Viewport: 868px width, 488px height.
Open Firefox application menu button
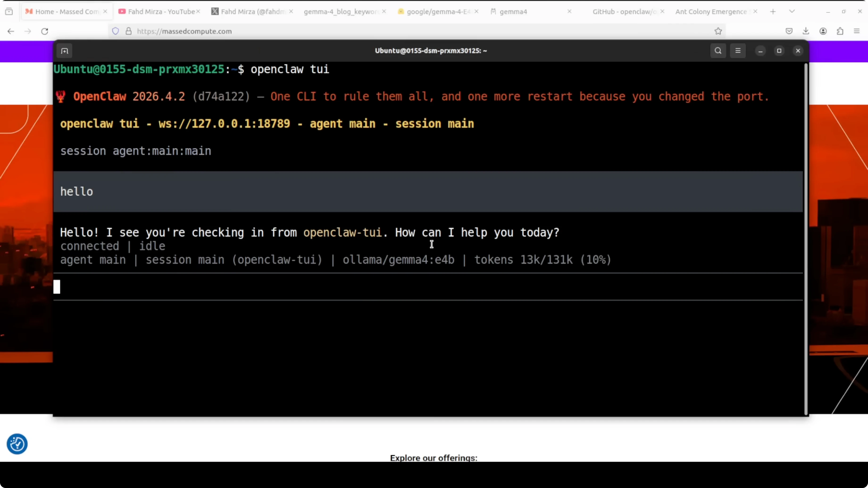click(856, 31)
